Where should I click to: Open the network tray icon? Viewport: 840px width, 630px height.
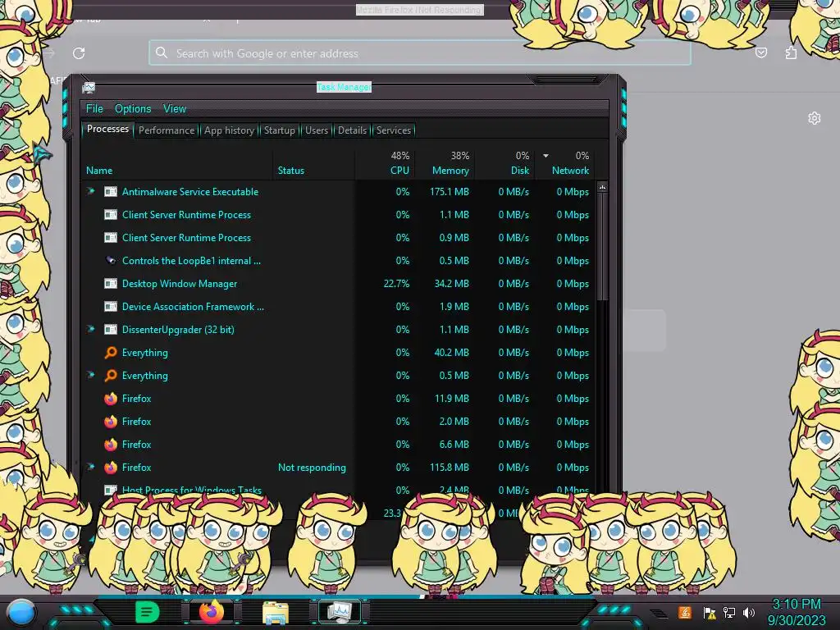coord(729,612)
